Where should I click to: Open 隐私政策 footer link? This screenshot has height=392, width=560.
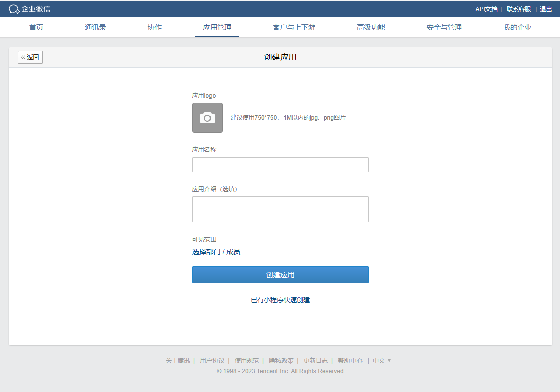[281, 361]
